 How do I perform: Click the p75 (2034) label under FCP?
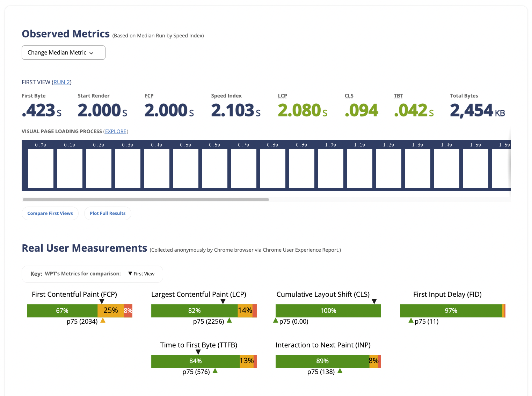[82, 322]
